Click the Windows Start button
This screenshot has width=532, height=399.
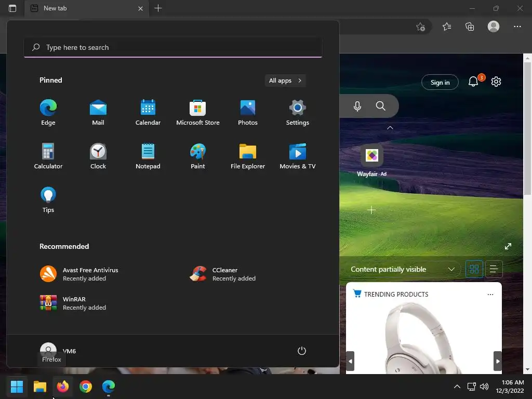pyautogui.click(x=17, y=387)
